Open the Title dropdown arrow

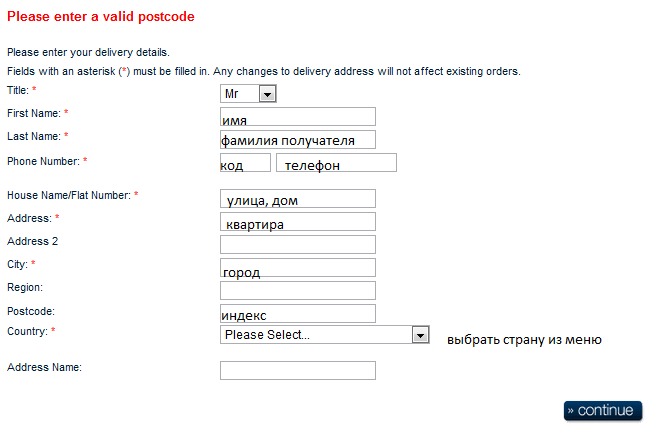point(267,93)
